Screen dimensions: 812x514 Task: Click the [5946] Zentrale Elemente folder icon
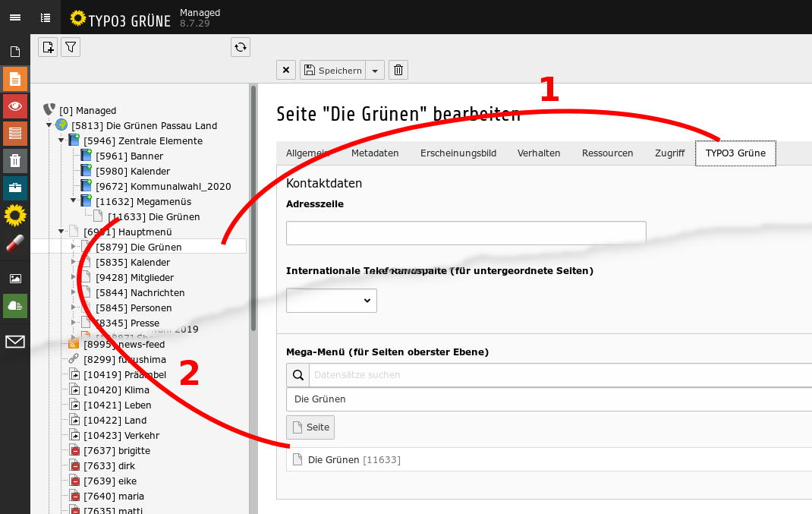tap(74, 140)
